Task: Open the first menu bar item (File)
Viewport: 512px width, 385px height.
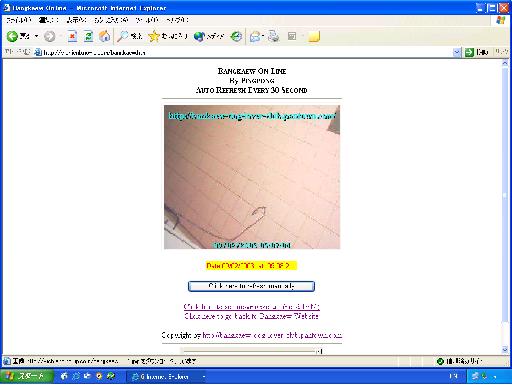Action: (19, 20)
